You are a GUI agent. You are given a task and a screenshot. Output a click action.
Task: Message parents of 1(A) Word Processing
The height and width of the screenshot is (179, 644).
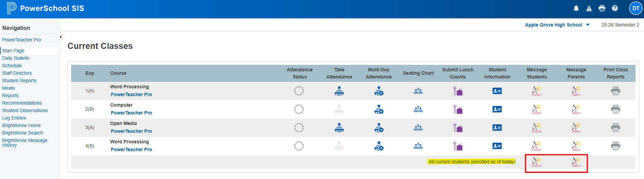click(x=576, y=91)
